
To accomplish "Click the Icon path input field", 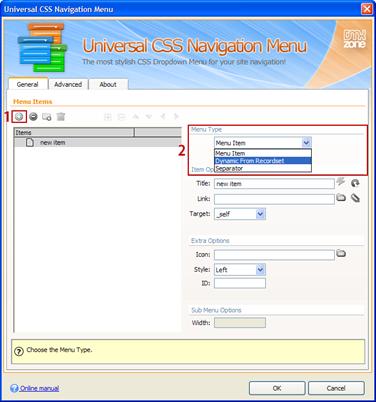I will coord(274,255).
